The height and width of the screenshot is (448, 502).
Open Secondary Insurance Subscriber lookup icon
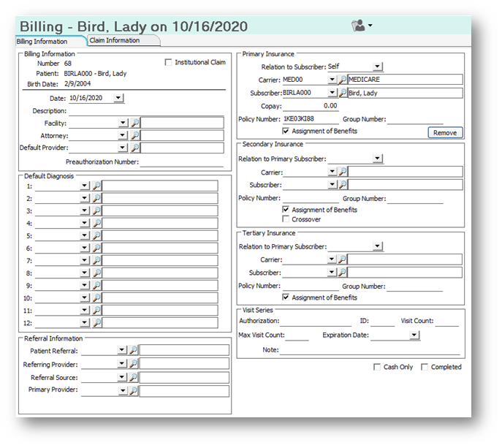click(343, 184)
